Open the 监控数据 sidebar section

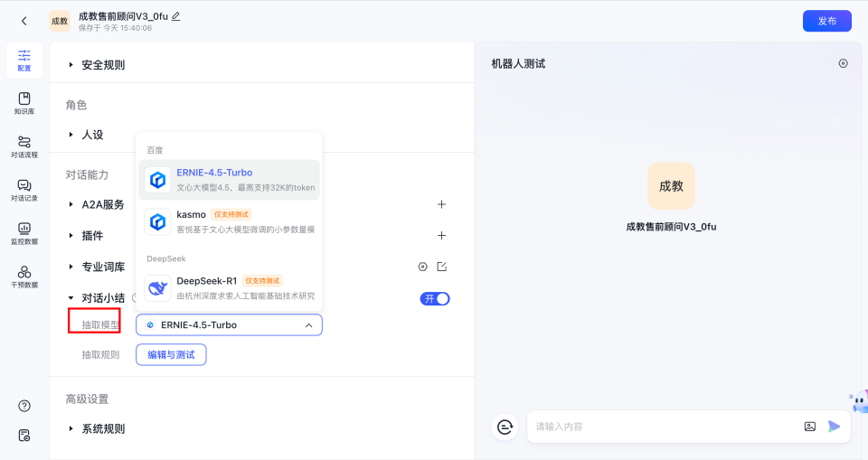24,233
